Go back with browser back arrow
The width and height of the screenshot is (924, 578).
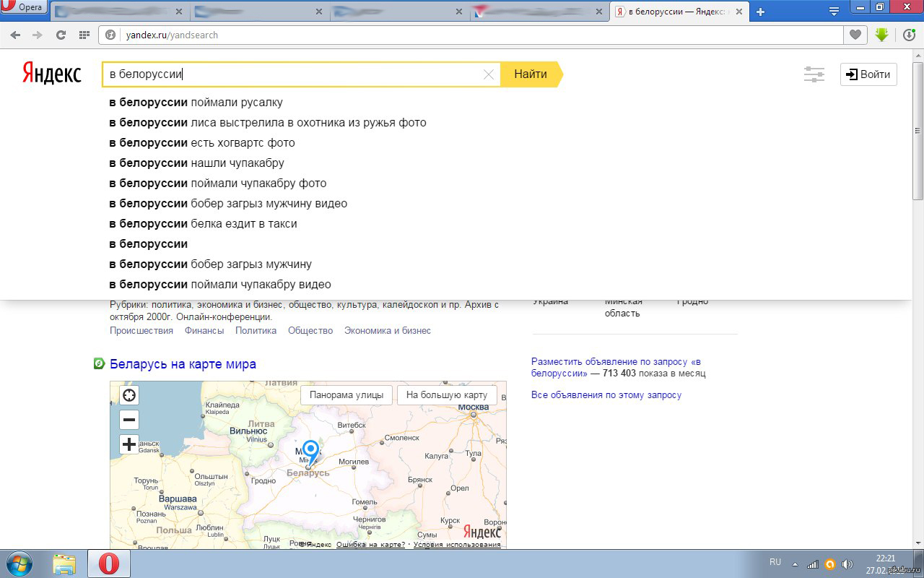(16, 35)
